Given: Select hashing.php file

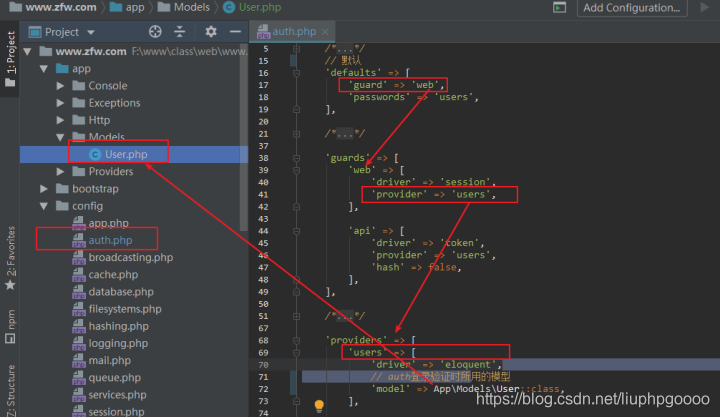Looking at the screenshot, I should pyautogui.click(x=110, y=327).
